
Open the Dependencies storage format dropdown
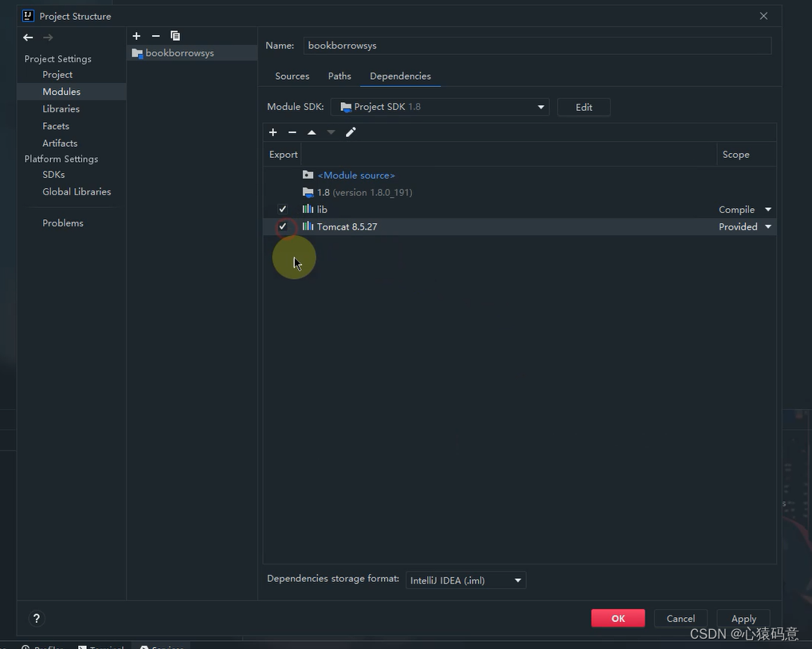click(x=466, y=580)
